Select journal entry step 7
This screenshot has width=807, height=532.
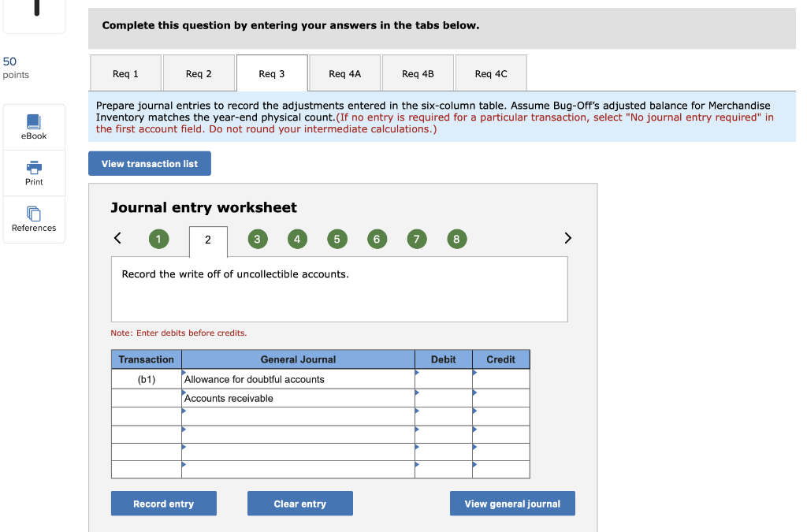point(417,240)
